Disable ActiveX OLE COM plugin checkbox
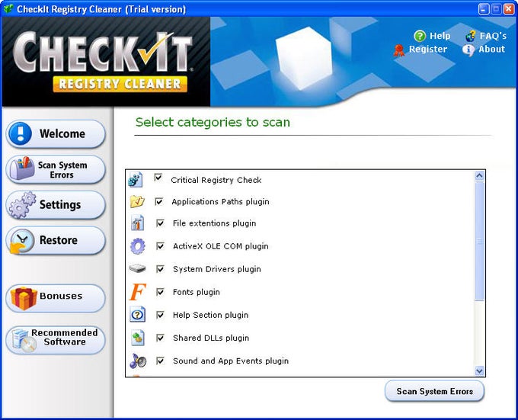This screenshot has width=518, height=420. coord(160,246)
